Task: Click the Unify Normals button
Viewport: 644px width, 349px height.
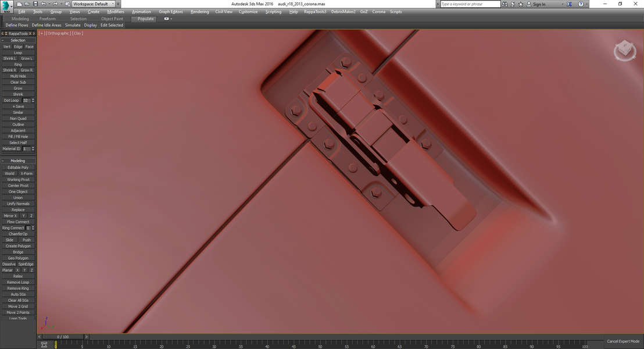Action: pyautogui.click(x=18, y=204)
